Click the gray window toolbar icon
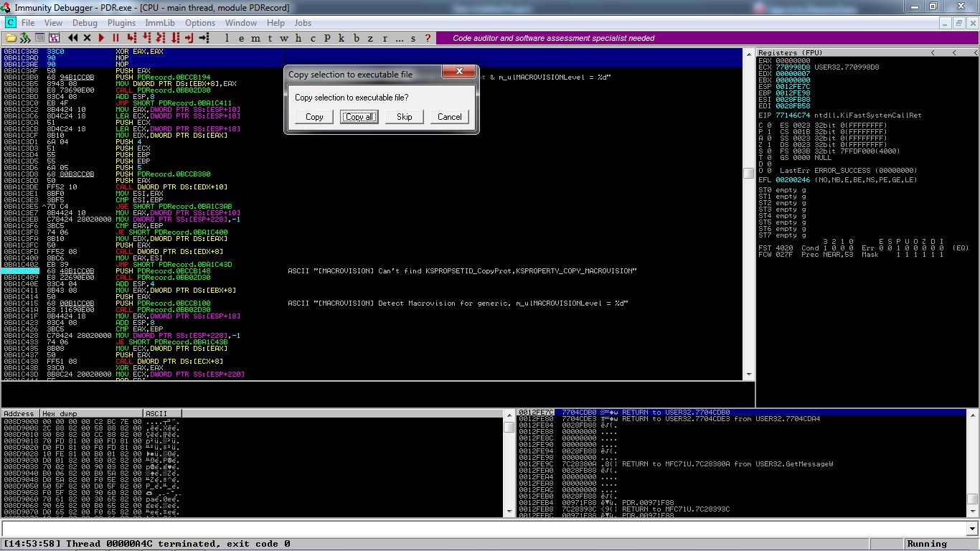The width and height of the screenshot is (980, 551). (x=39, y=37)
